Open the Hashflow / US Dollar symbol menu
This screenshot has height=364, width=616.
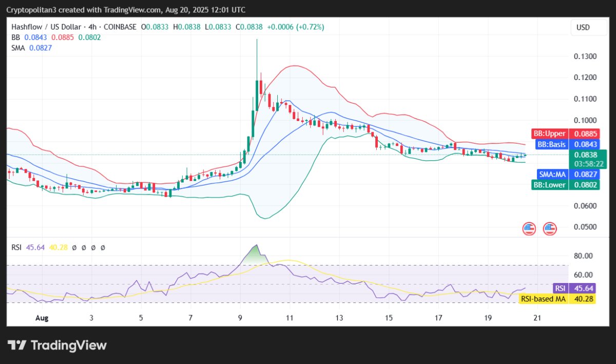[45, 27]
